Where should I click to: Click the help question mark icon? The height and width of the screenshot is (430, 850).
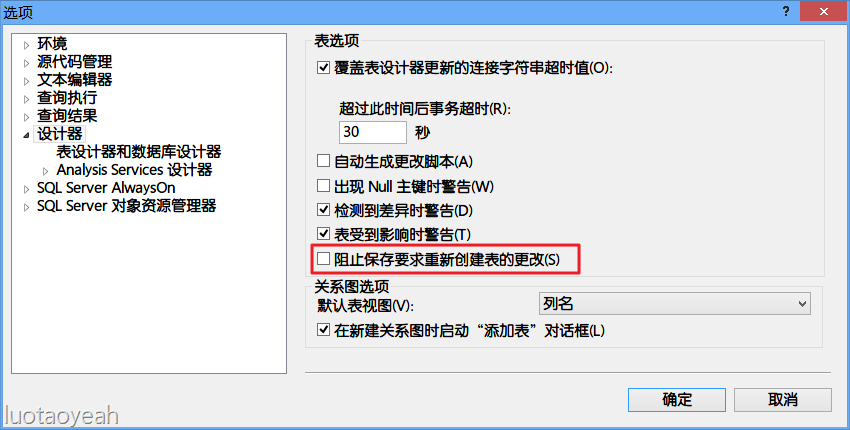pyautogui.click(x=785, y=11)
